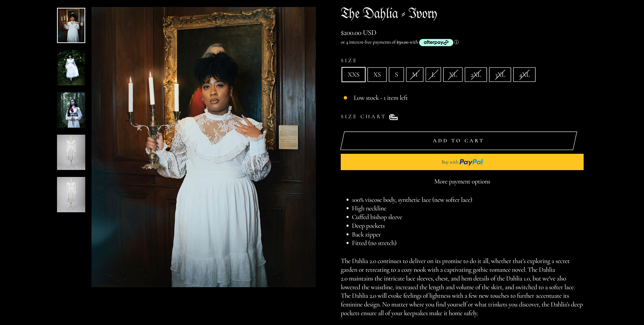Choose the crossed-out 3XL size
The image size is (644, 325).
[500, 75]
